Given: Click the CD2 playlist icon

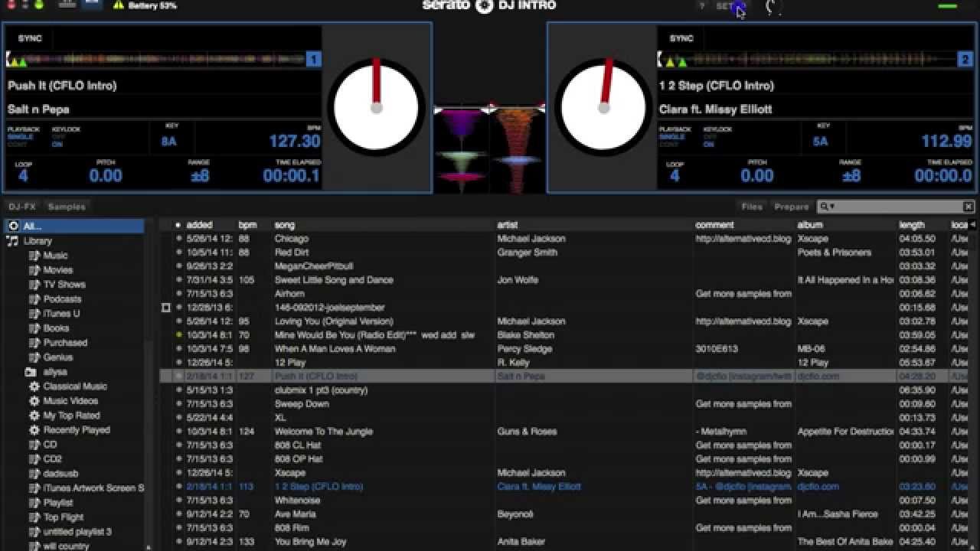Looking at the screenshot, I should (x=34, y=459).
